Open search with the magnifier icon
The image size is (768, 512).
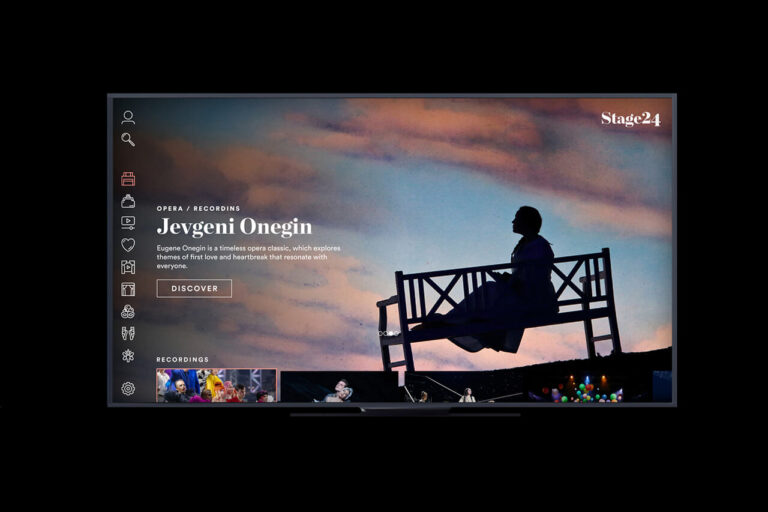coord(128,140)
